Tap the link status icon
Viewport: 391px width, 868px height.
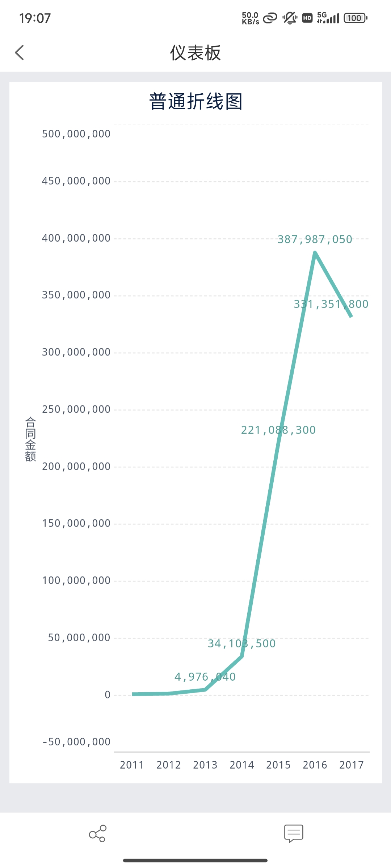pyautogui.click(x=270, y=18)
